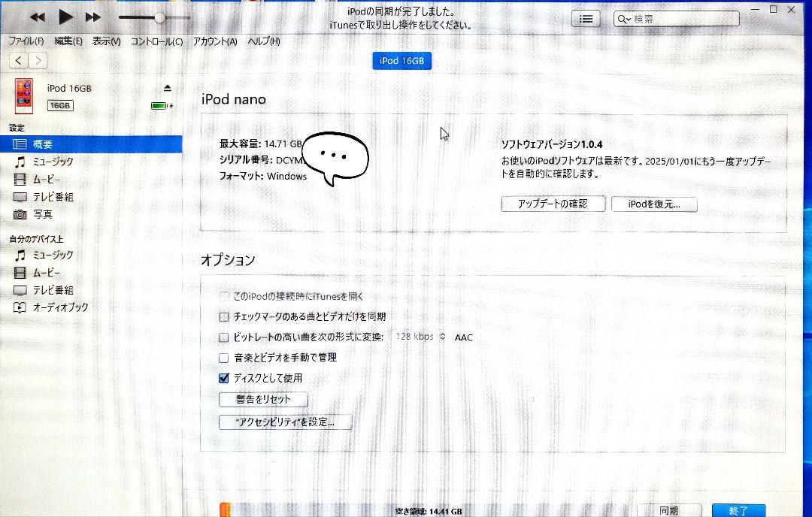Open the search magnifier dropdown
The image size is (812, 517).
623,19
